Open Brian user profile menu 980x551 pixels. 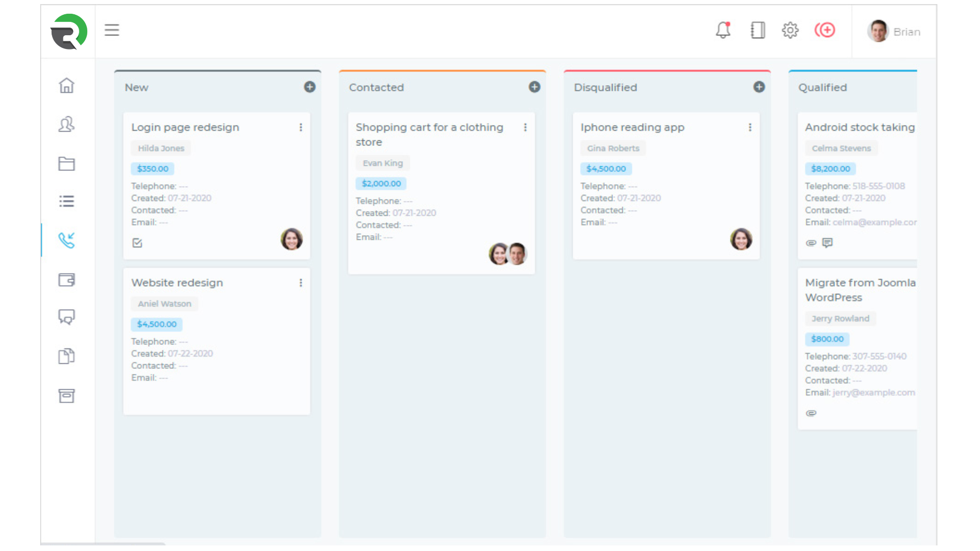click(x=894, y=32)
